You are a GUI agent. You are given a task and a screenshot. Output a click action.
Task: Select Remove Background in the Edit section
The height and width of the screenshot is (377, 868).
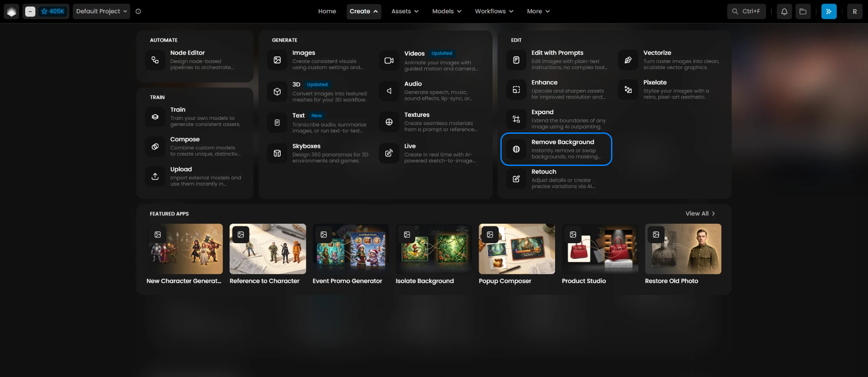[556, 149]
